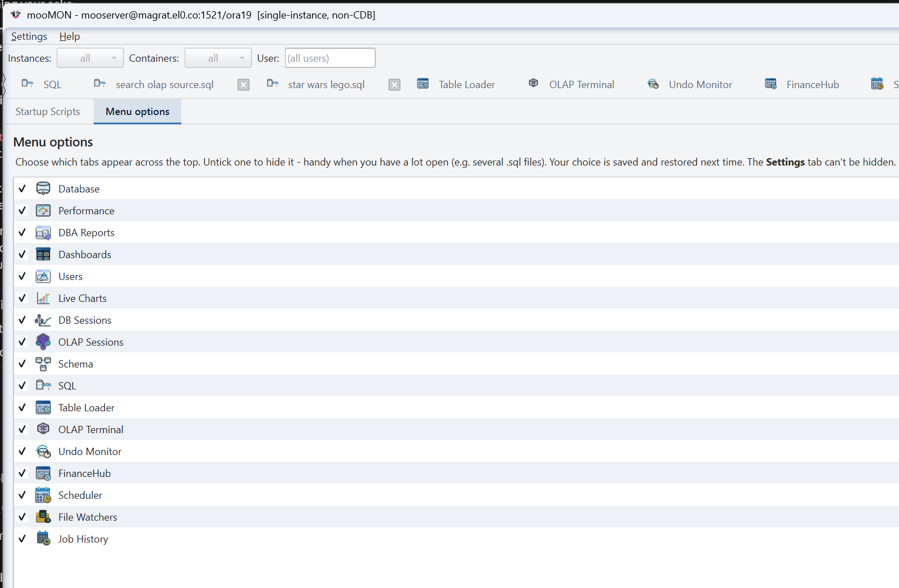Close the star wars lego.sql tab
The height and width of the screenshot is (588, 899).
tap(395, 85)
